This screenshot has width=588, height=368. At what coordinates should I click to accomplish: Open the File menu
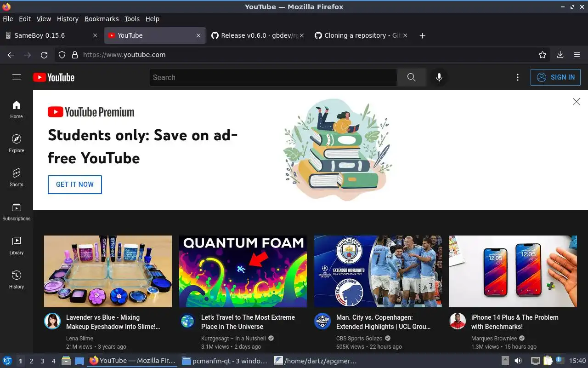[8, 19]
